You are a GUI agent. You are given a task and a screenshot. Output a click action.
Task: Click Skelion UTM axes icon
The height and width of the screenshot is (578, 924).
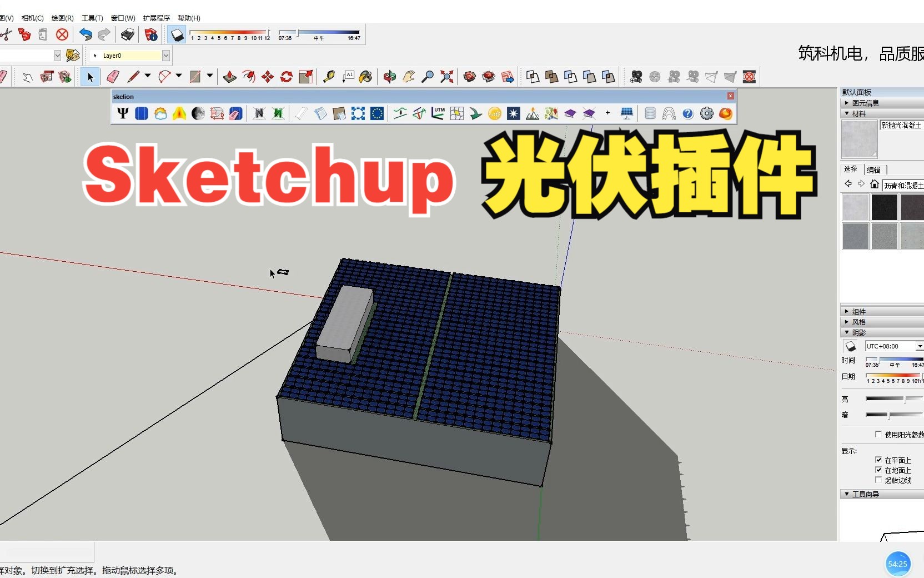point(438,113)
